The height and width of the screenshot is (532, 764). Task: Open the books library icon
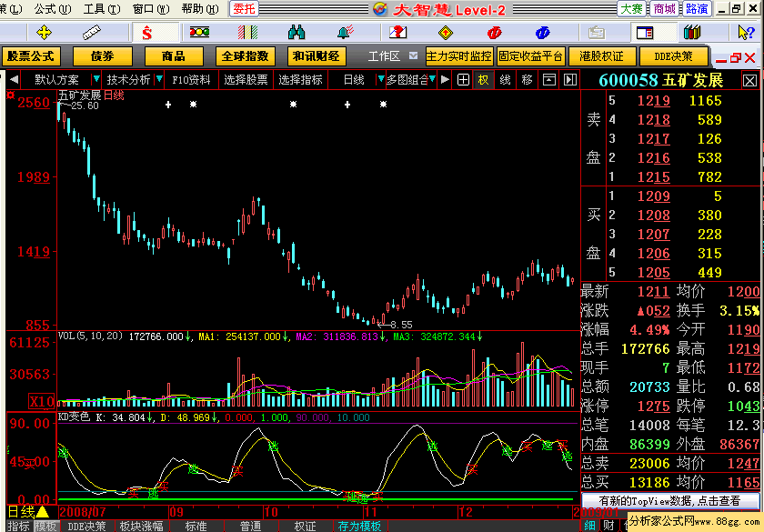coord(692,33)
